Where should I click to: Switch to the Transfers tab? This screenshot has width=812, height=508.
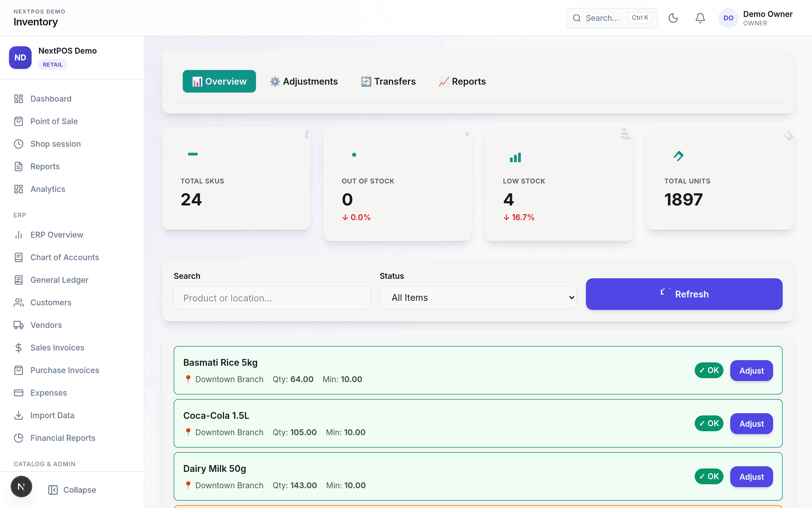(388, 81)
